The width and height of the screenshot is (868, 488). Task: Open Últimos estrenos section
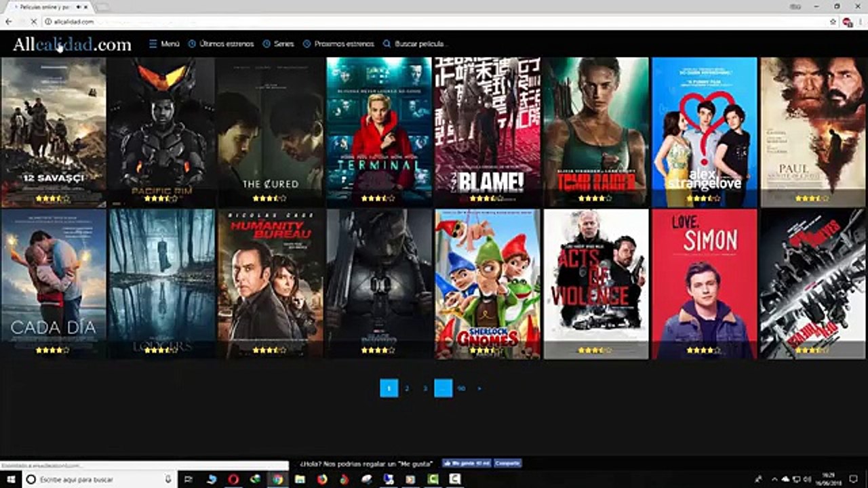pyautogui.click(x=221, y=43)
